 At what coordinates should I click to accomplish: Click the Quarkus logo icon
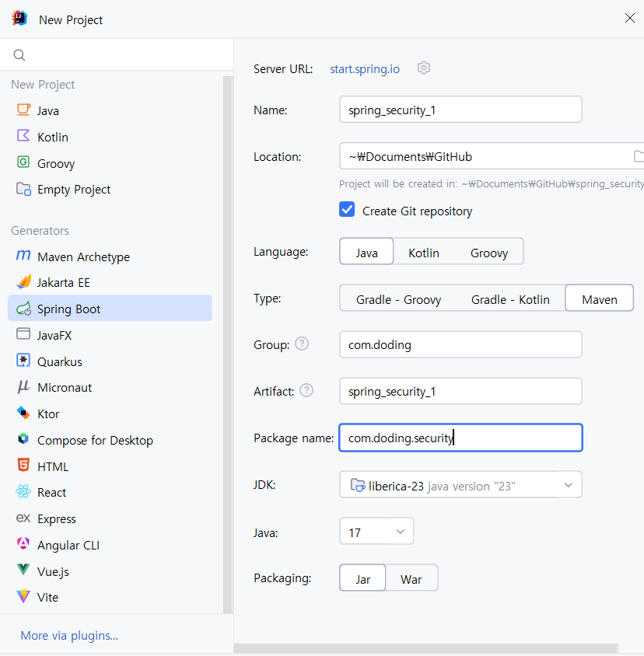pyautogui.click(x=23, y=360)
